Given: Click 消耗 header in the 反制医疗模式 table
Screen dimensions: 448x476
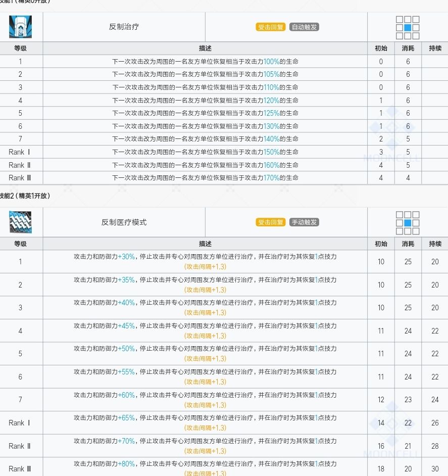Looking at the screenshot, I should (408, 244).
